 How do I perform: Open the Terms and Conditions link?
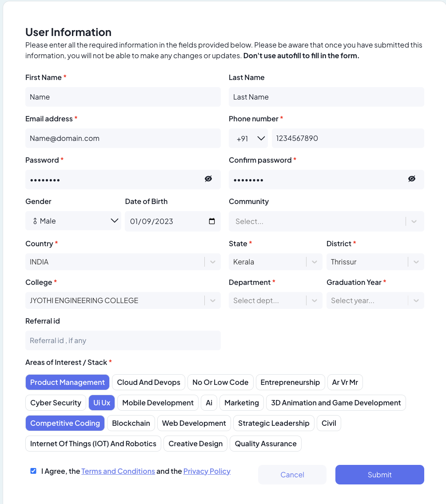point(118,471)
